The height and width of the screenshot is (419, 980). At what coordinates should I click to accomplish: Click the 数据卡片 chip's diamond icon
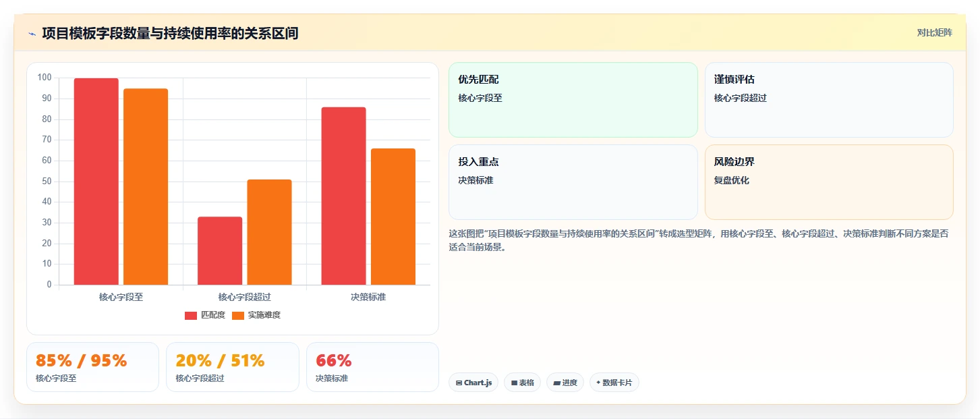598,383
